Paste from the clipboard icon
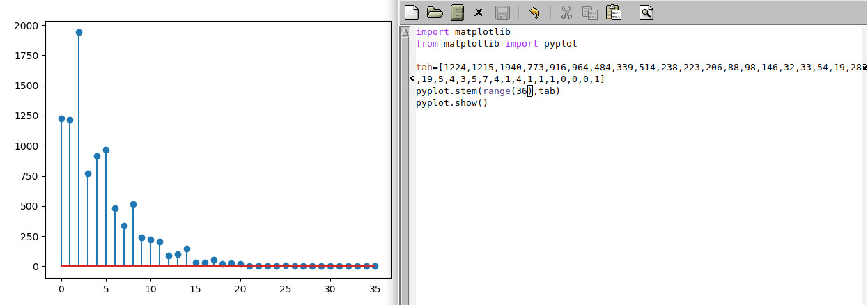This screenshot has height=305, width=868. click(613, 12)
